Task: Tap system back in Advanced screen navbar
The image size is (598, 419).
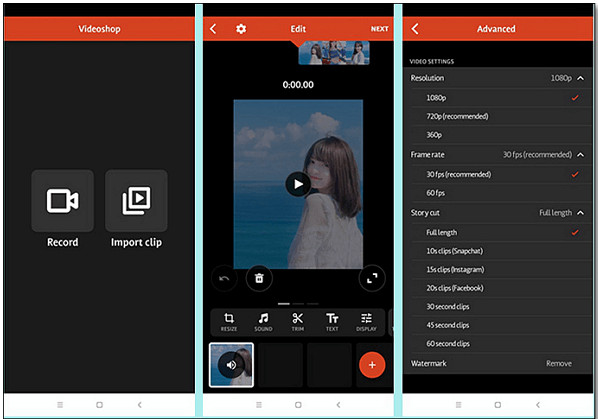Action: [538, 405]
